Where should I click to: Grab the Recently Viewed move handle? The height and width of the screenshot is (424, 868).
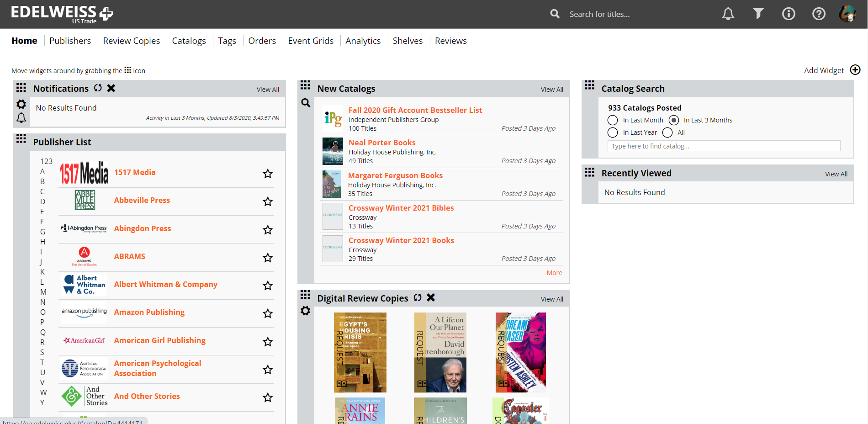pyautogui.click(x=589, y=172)
